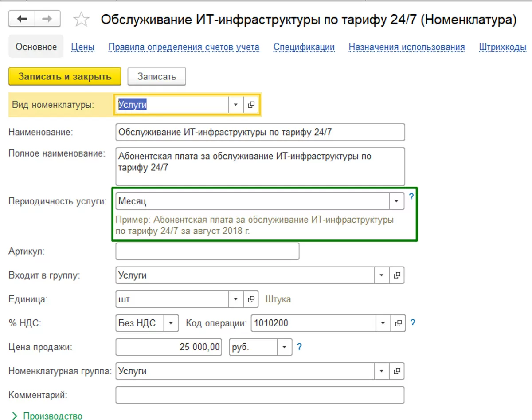Open the Входит в группу dropdown
The image size is (532, 420).
pos(382,275)
